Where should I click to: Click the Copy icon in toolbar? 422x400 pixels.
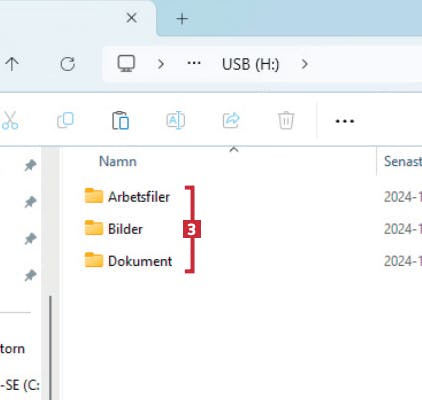pos(65,120)
